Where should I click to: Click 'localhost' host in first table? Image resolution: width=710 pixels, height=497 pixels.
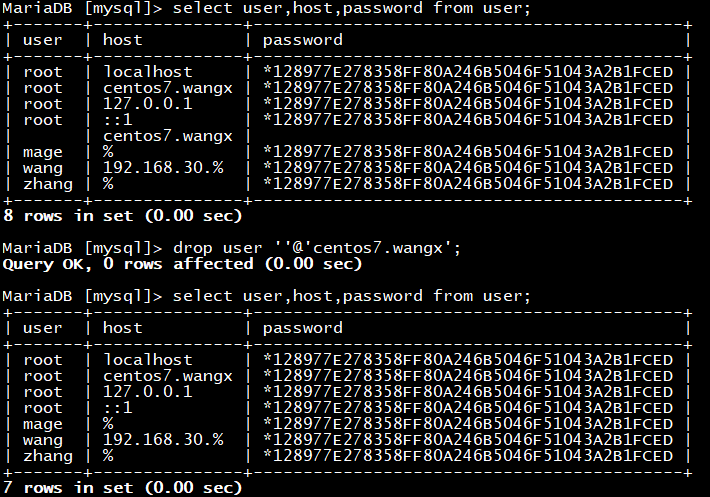tap(148, 72)
